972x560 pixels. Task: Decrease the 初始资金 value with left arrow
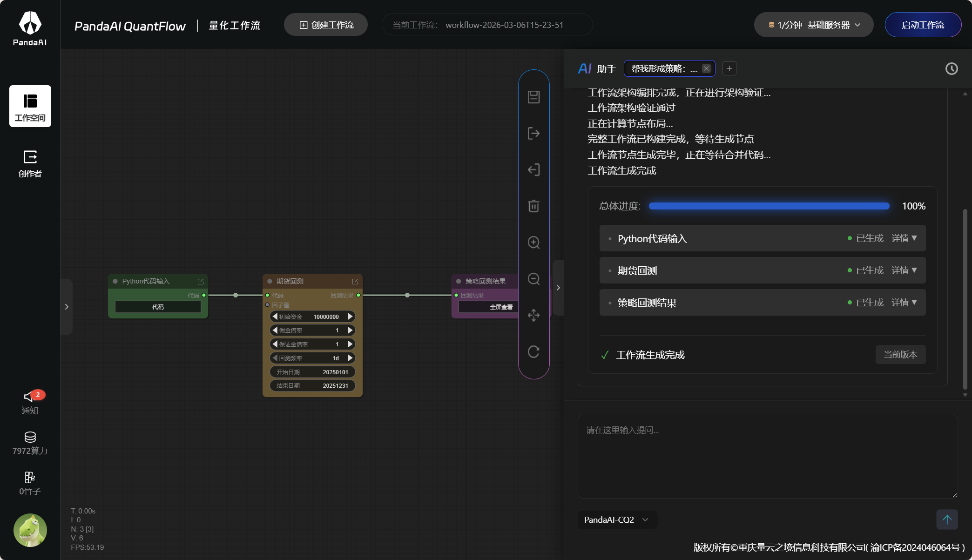[x=275, y=317]
